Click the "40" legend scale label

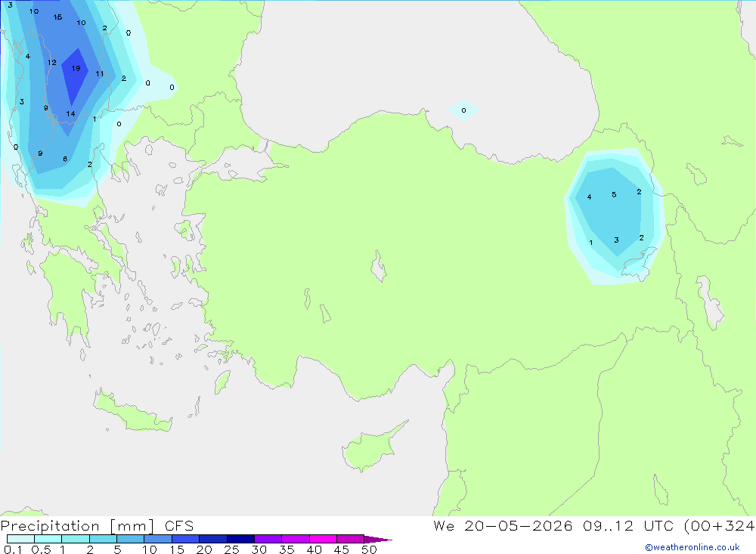[x=314, y=549]
